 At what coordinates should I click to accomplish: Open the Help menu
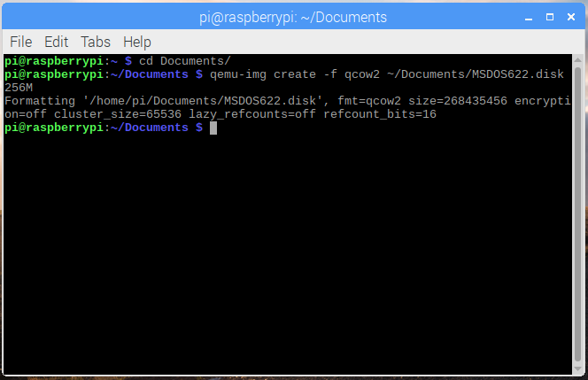click(137, 42)
